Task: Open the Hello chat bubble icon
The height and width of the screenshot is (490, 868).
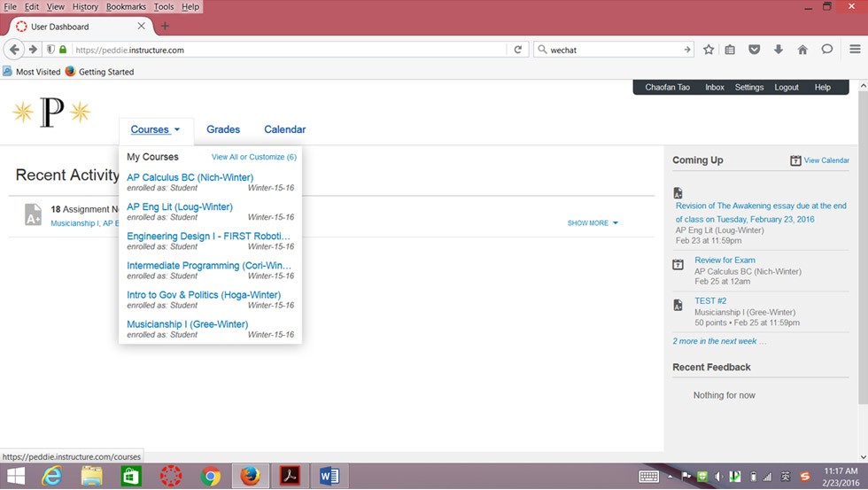Action: pos(826,50)
